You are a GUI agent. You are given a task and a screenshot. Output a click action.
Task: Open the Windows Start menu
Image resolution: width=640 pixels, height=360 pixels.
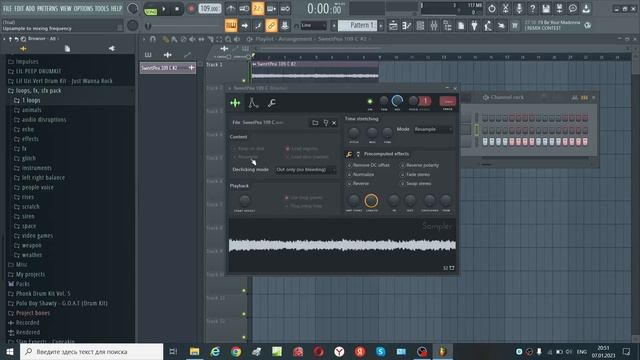tap(9, 351)
